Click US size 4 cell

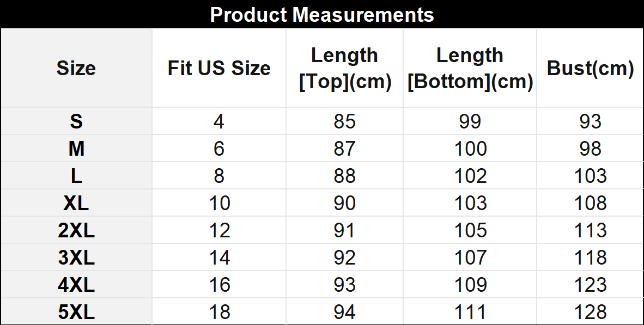point(219,121)
